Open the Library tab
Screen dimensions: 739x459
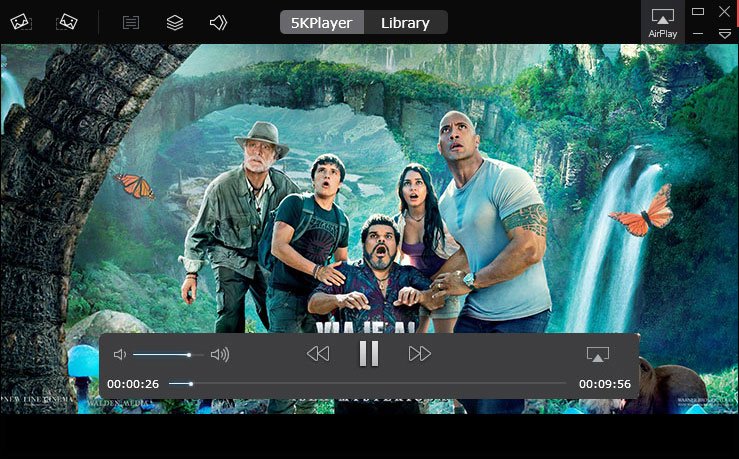click(405, 23)
